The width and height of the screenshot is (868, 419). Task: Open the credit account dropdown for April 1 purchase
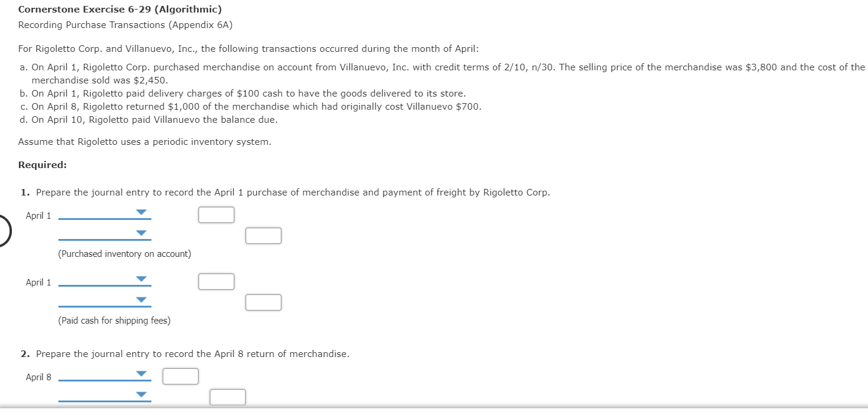pyautogui.click(x=141, y=232)
